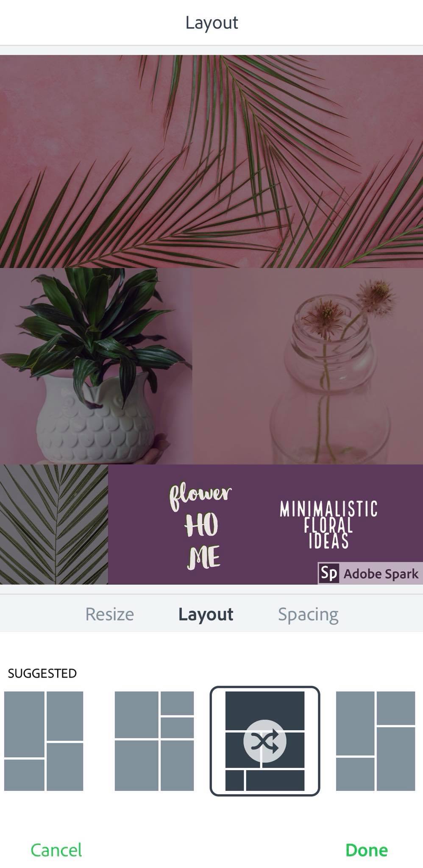Viewport: 423px width, 868px height.
Task: Select 'Minimalistic Floral Ideas' text block
Action: click(x=328, y=524)
